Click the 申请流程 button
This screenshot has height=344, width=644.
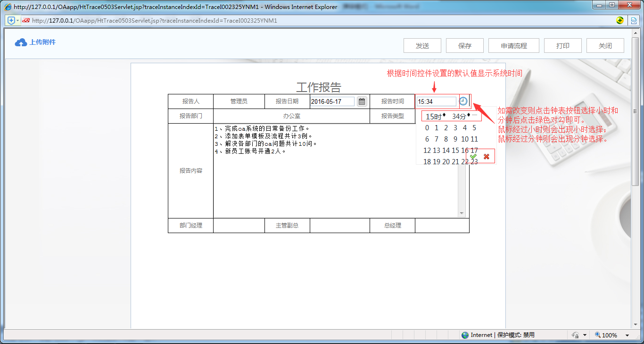(x=513, y=45)
